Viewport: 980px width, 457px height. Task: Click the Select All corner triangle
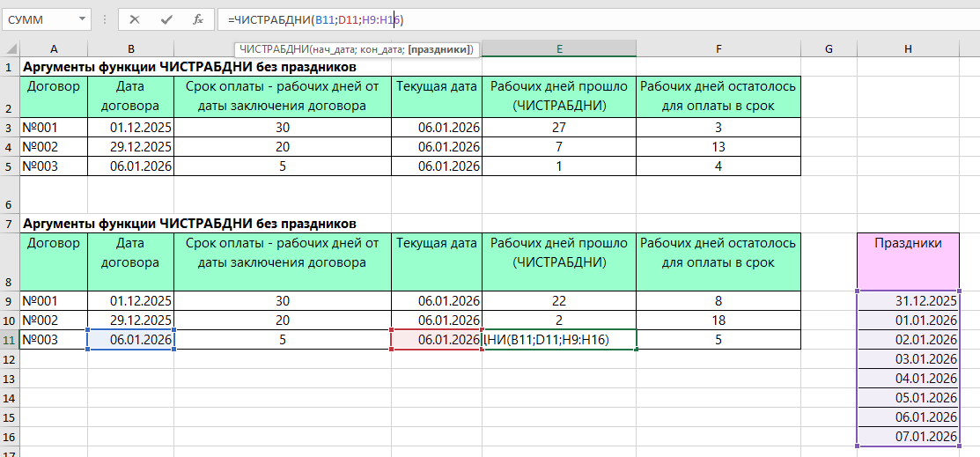point(10,49)
